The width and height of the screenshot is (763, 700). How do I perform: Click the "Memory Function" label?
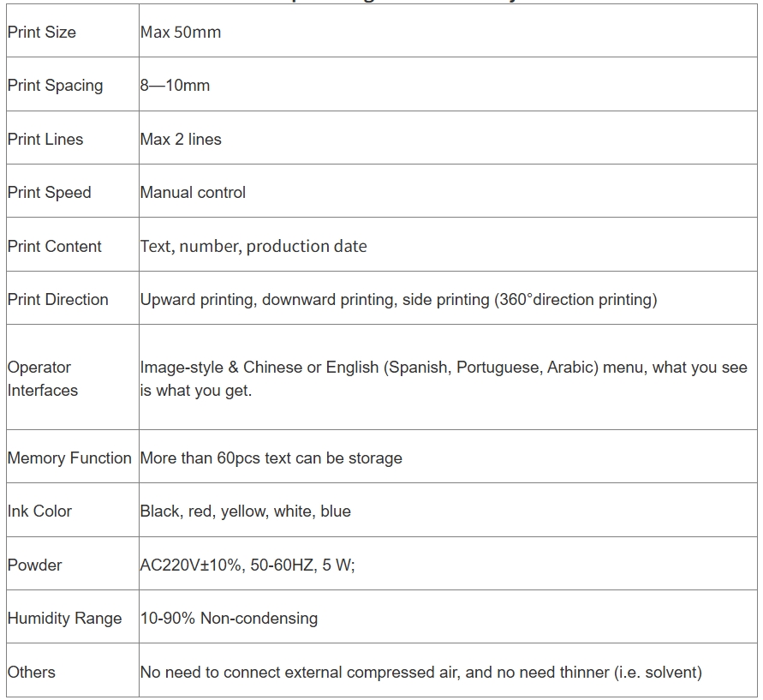click(69, 458)
